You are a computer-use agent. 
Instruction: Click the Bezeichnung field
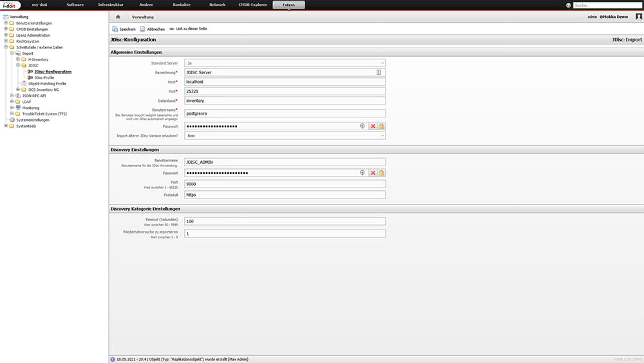285,72
